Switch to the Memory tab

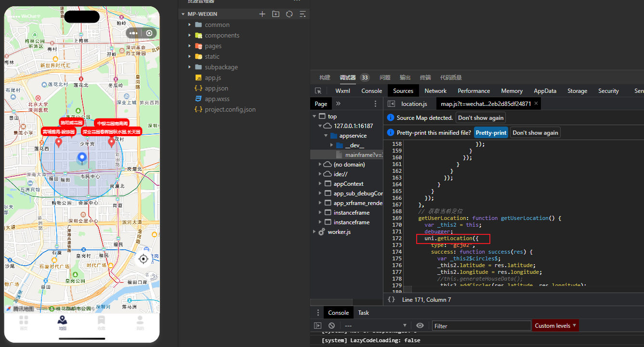(512, 90)
